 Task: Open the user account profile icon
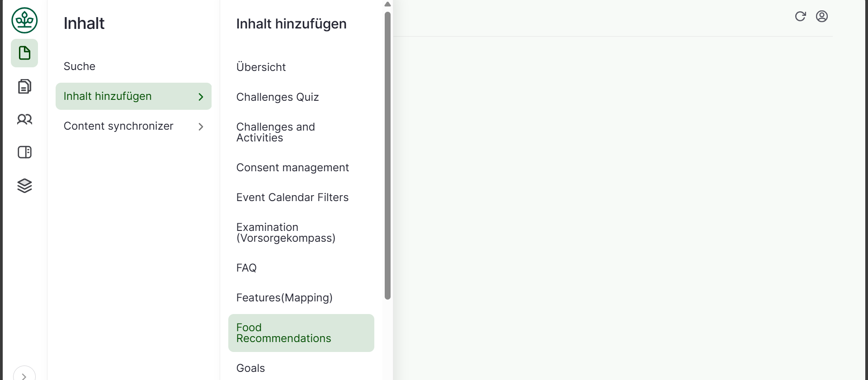point(821,16)
